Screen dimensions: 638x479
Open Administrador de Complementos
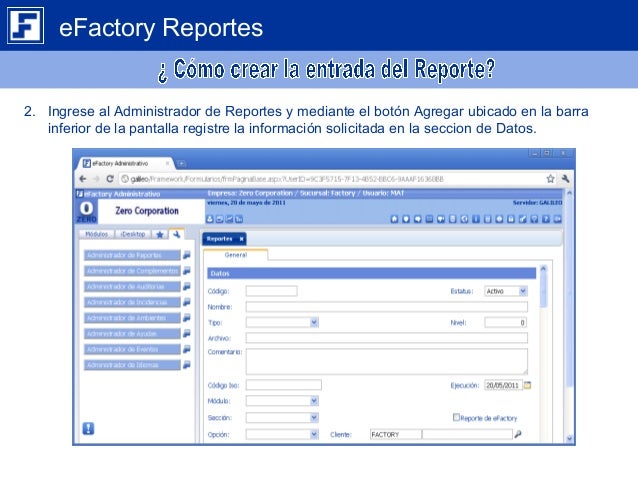point(132,271)
